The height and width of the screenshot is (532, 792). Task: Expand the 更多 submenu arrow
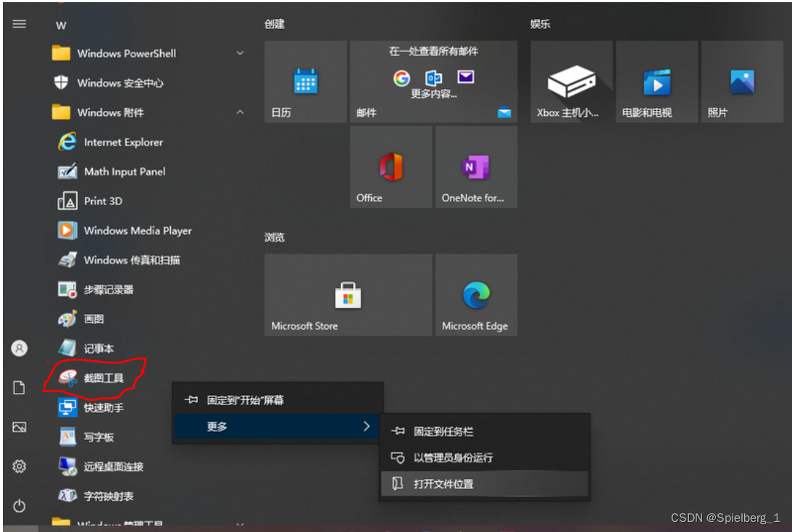click(367, 426)
